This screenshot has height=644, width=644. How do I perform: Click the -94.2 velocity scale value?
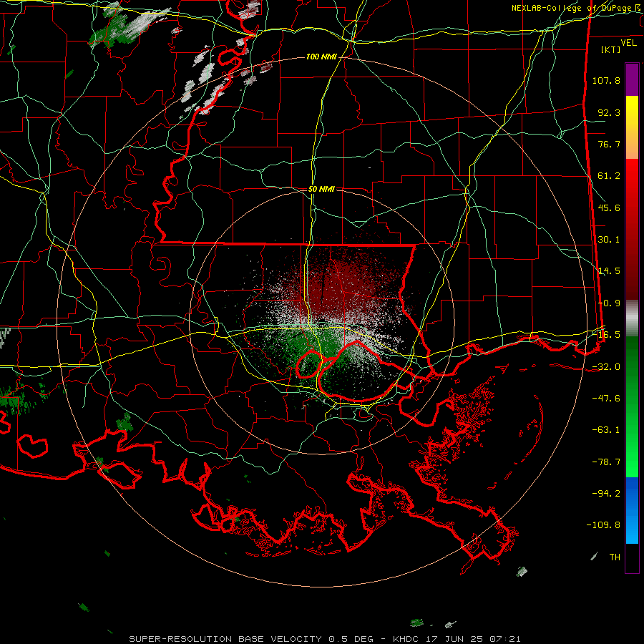click(606, 494)
